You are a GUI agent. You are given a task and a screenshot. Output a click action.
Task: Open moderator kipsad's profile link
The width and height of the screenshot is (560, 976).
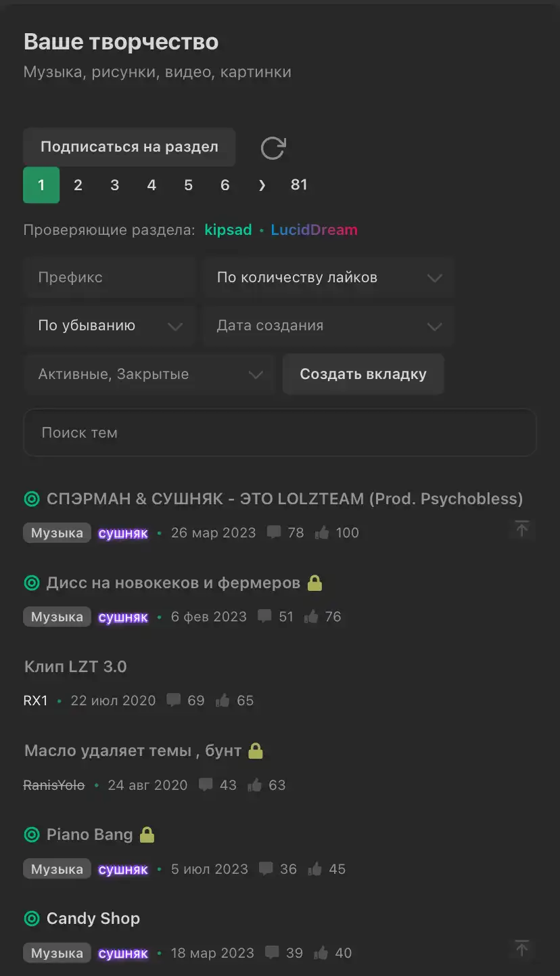[x=229, y=230]
